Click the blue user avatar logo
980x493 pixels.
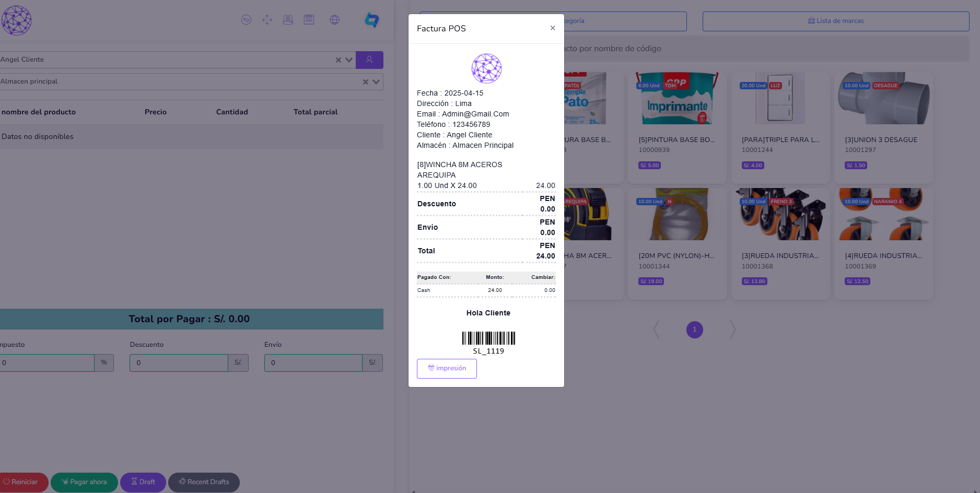(x=371, y=20)
